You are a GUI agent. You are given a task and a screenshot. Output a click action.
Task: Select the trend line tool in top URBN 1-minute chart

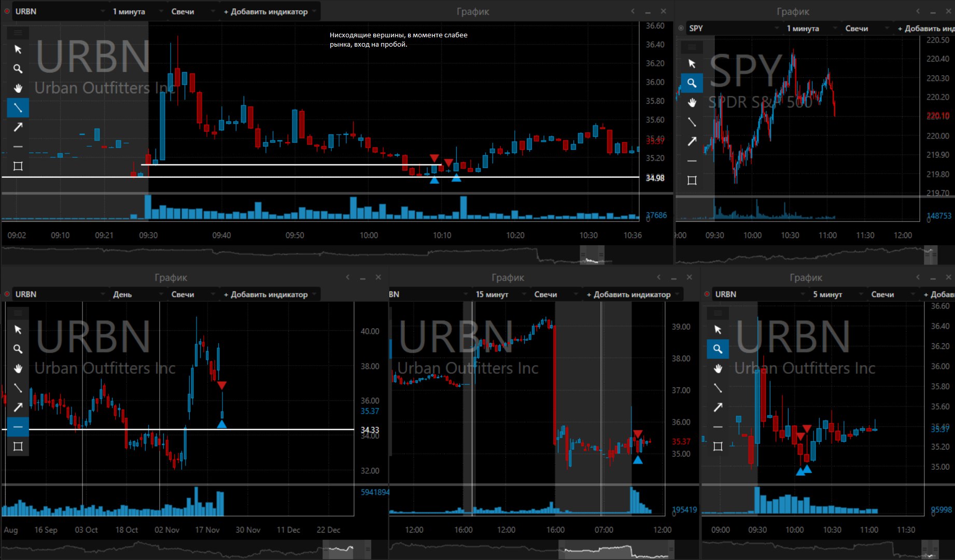click(18, 108)
